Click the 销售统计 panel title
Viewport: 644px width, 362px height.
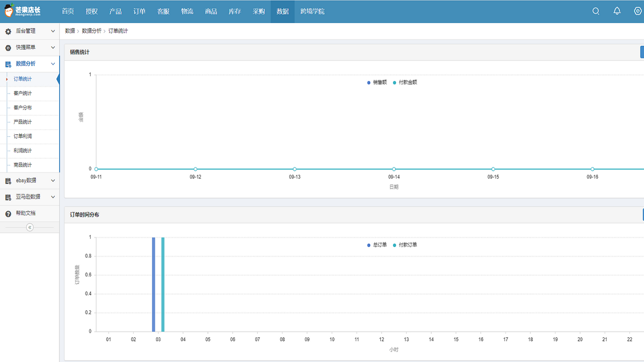click(x=80, y=52)
